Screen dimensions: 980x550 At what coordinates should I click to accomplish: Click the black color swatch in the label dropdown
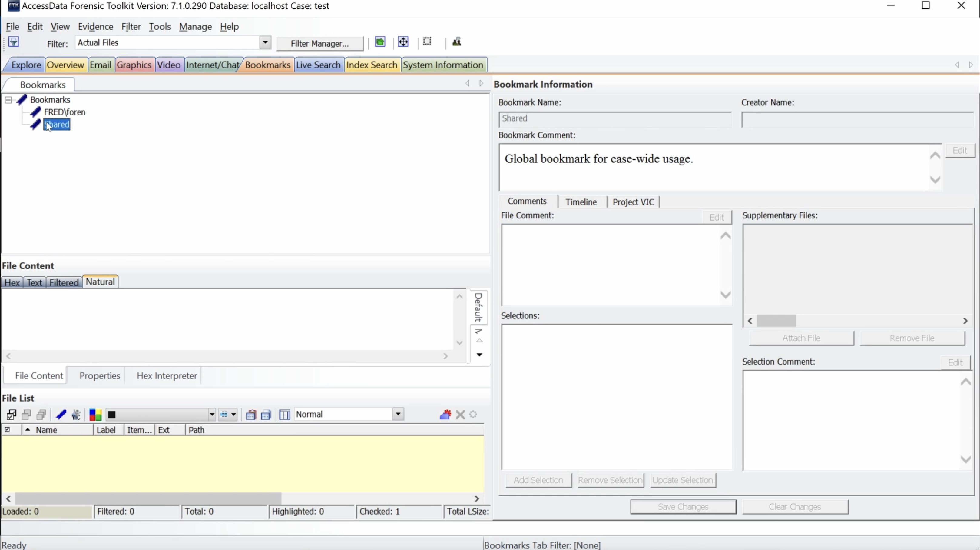tap(111, 415)
